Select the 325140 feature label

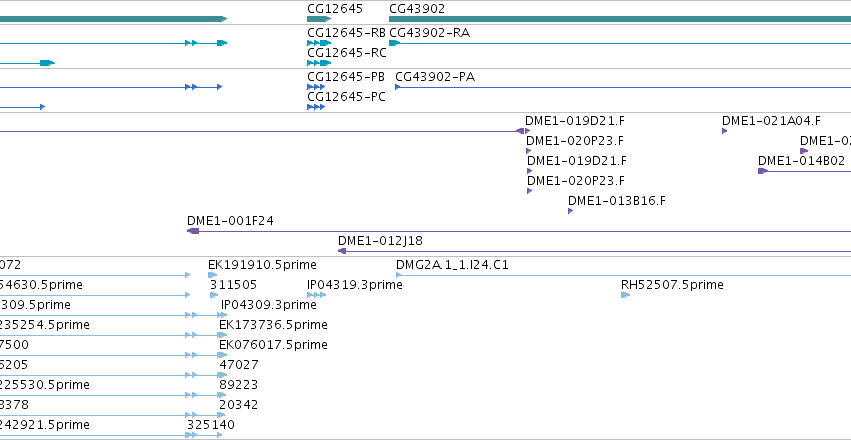(x=211, y=424)
